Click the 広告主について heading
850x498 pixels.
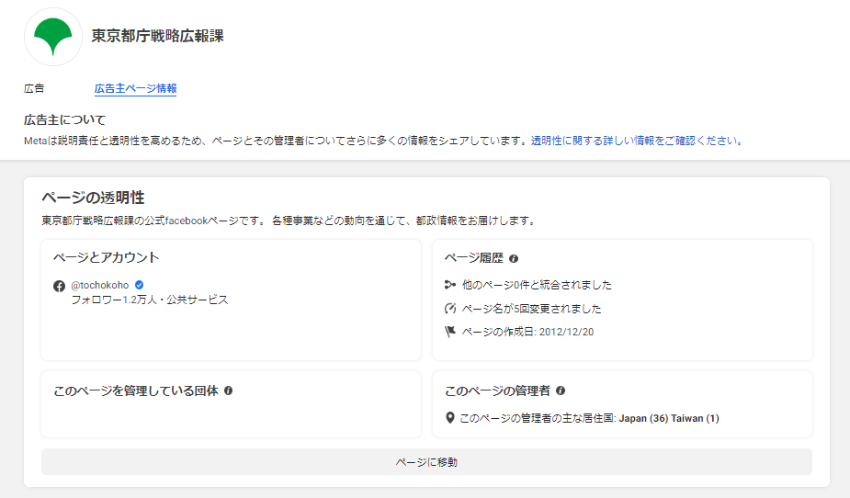[65, 120]
